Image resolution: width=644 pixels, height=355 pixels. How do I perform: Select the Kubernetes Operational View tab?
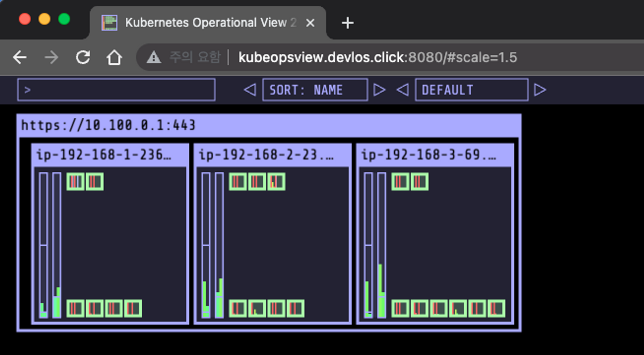coord(206,23)
